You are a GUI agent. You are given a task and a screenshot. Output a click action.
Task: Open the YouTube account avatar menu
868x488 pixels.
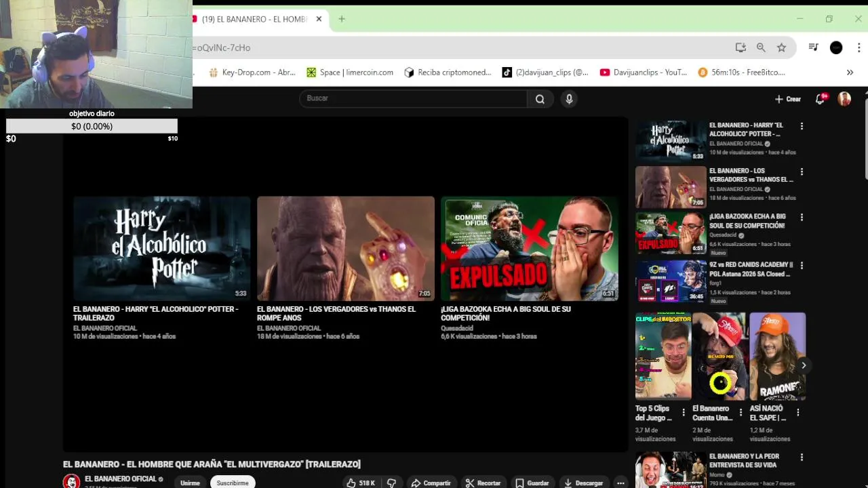click(x=844, y=99)
